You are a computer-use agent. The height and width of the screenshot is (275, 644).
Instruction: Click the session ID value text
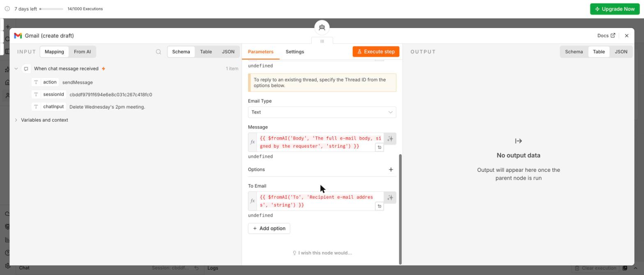click(x=111, y=95)
